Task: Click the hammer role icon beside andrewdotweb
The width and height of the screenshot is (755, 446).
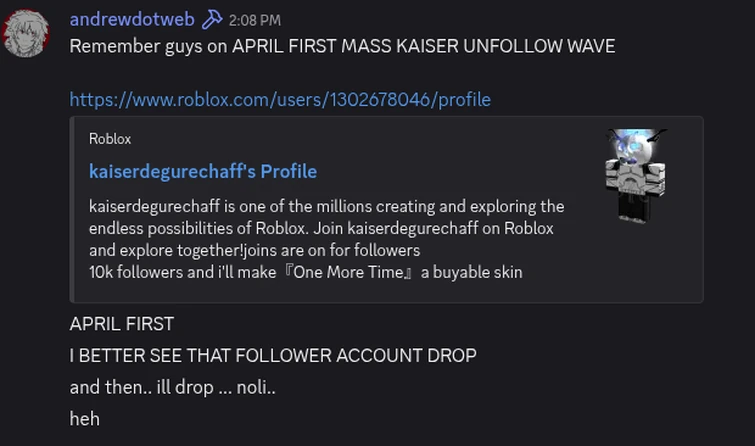Action: click(x=212, y=19)
